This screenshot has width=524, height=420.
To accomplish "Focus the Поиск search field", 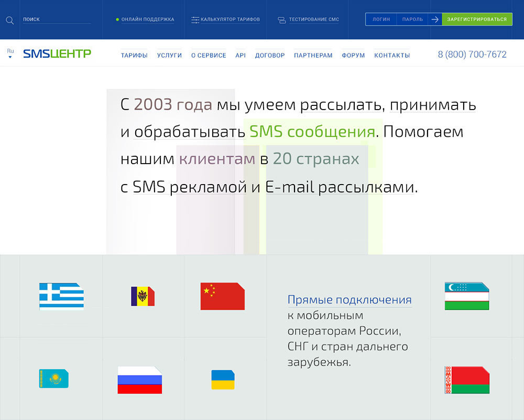I will (x=56, y=19).
